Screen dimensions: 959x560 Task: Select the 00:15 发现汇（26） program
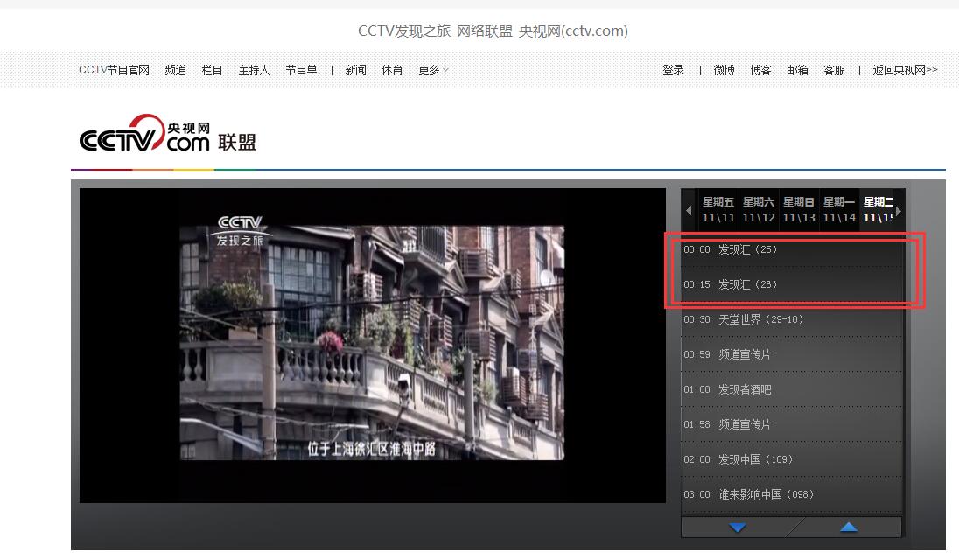click(792, 284)
